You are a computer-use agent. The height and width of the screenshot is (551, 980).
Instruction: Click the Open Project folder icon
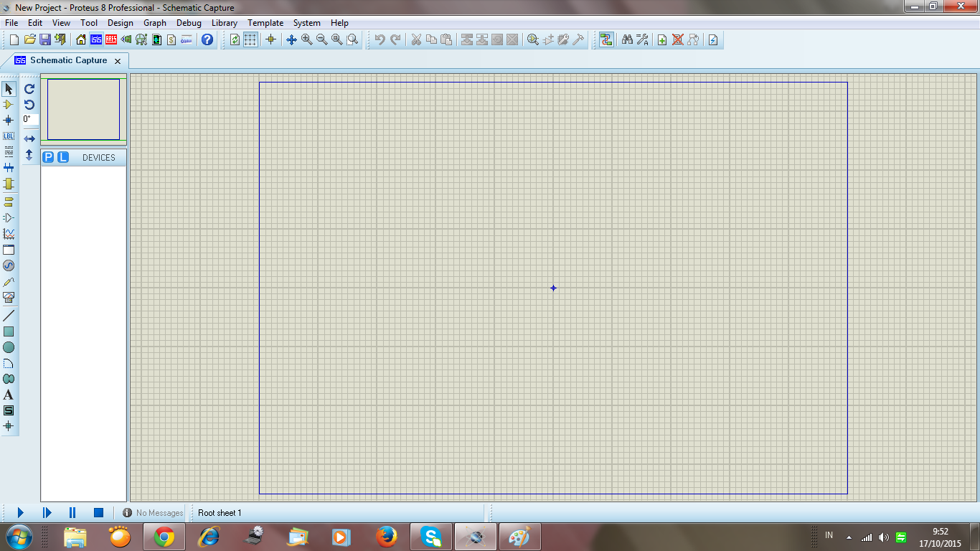pos(30,39)
